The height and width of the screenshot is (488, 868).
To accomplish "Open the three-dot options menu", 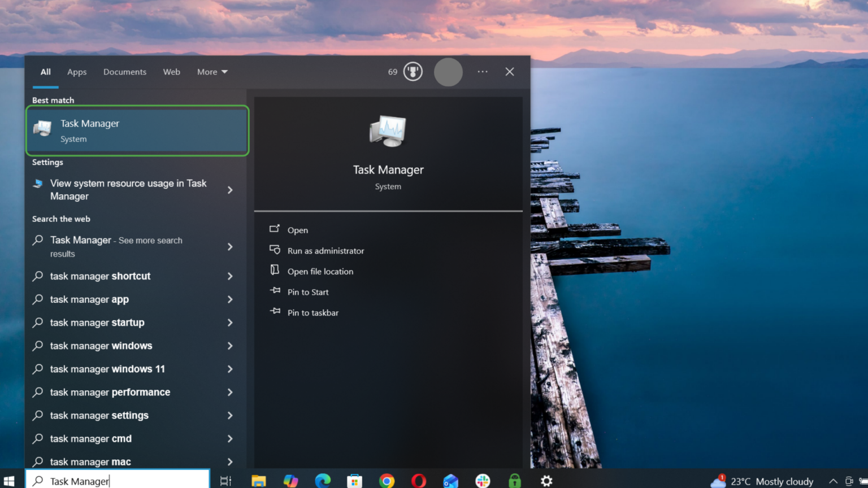I will (x=483, y=72).
